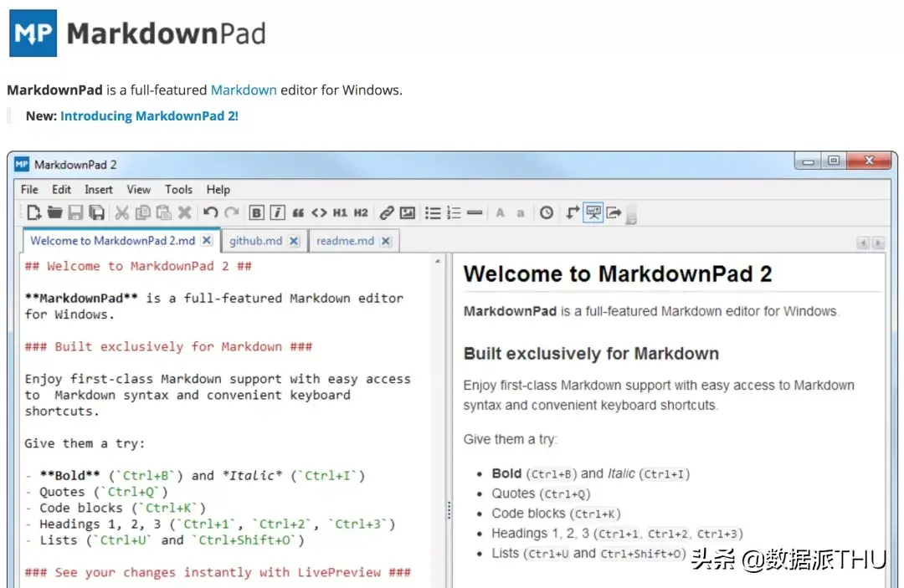Apply italic with the I icon
Image resolution: width=904 pixels, height=588 pixels.
point(277,213)
